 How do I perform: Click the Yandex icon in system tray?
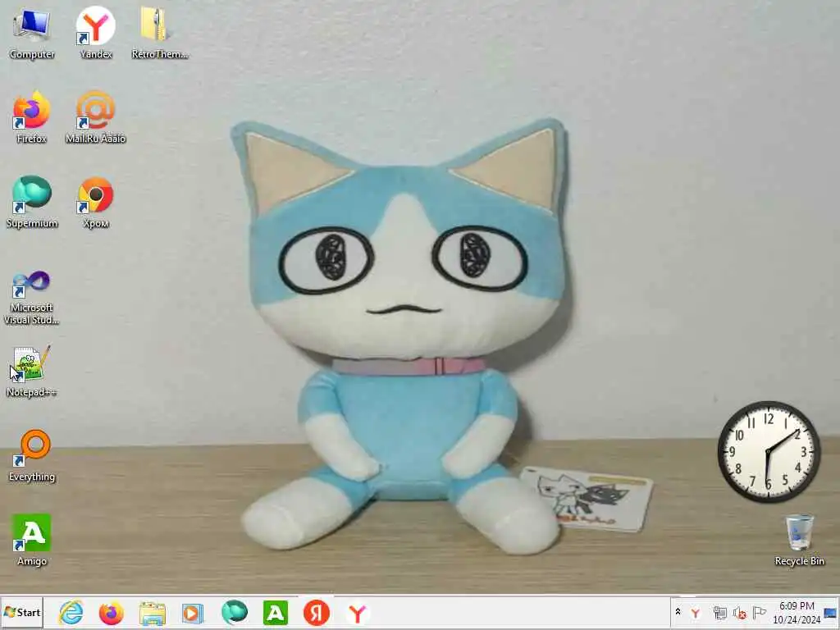pyautogui.click(x=696, y=613)
